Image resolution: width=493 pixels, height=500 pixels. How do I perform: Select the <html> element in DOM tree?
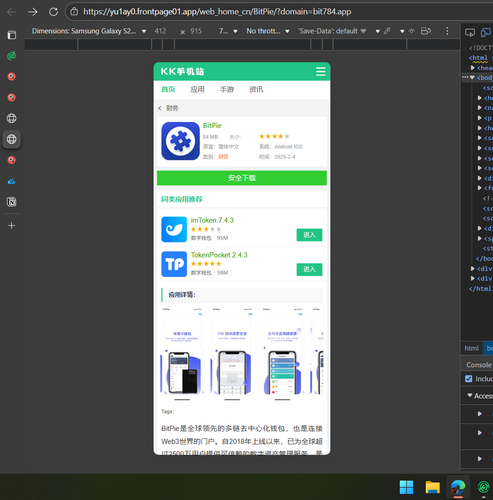[x=479, y=58]
